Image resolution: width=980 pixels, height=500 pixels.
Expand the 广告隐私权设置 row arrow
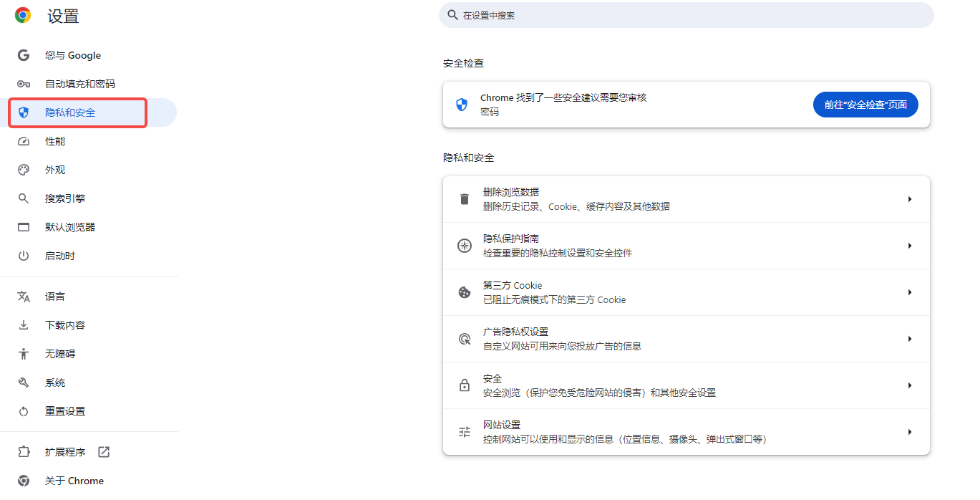tap(910, 339)
